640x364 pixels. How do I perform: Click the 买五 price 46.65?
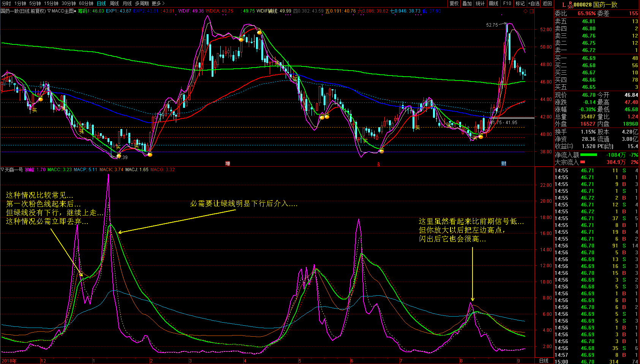tap(588, 87)
